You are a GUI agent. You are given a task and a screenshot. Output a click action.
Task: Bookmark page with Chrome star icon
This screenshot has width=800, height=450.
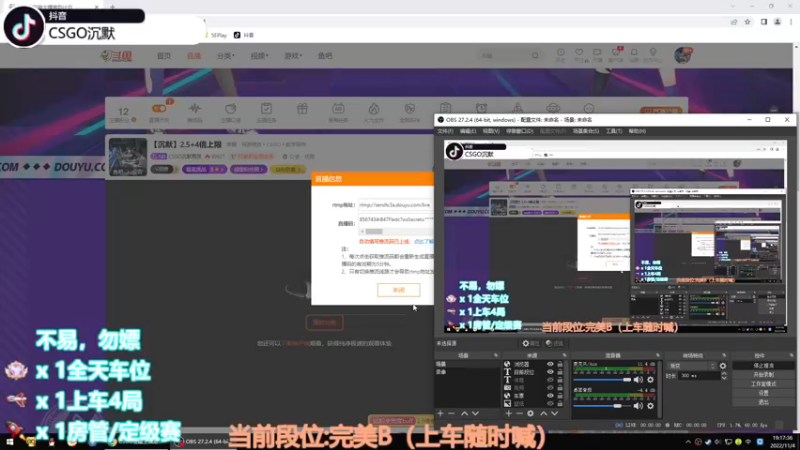click(747, 22)
